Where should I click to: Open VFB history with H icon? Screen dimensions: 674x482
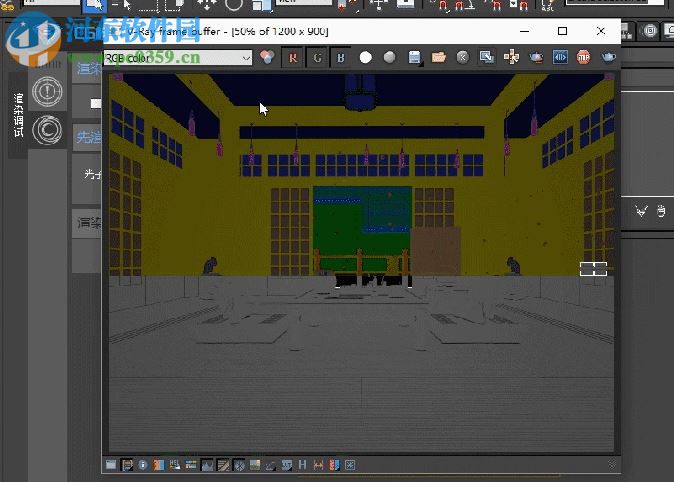[302, 465]
